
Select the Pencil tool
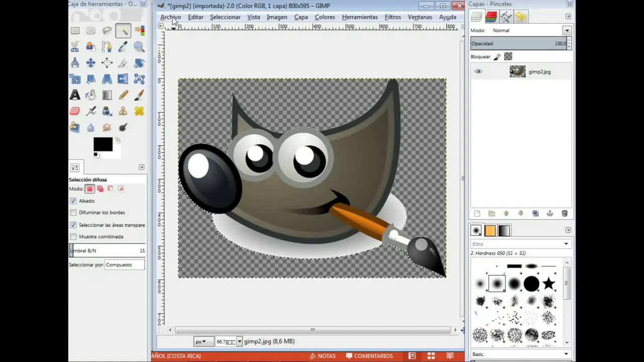point(123,95)
